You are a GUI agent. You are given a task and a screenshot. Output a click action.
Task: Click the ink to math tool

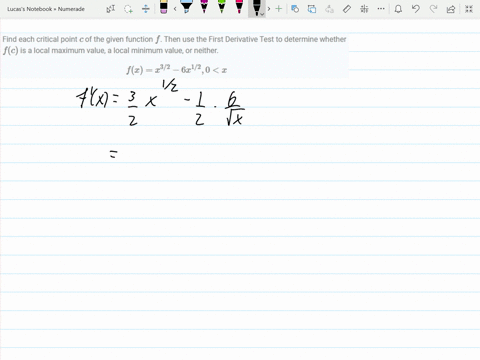click(329, 9)
